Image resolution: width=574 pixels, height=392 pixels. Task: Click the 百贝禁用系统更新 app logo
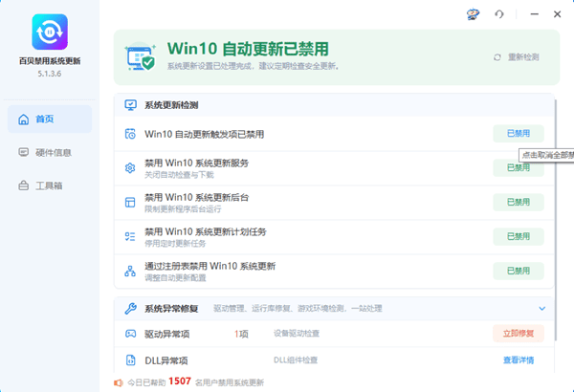coord(50,32)
